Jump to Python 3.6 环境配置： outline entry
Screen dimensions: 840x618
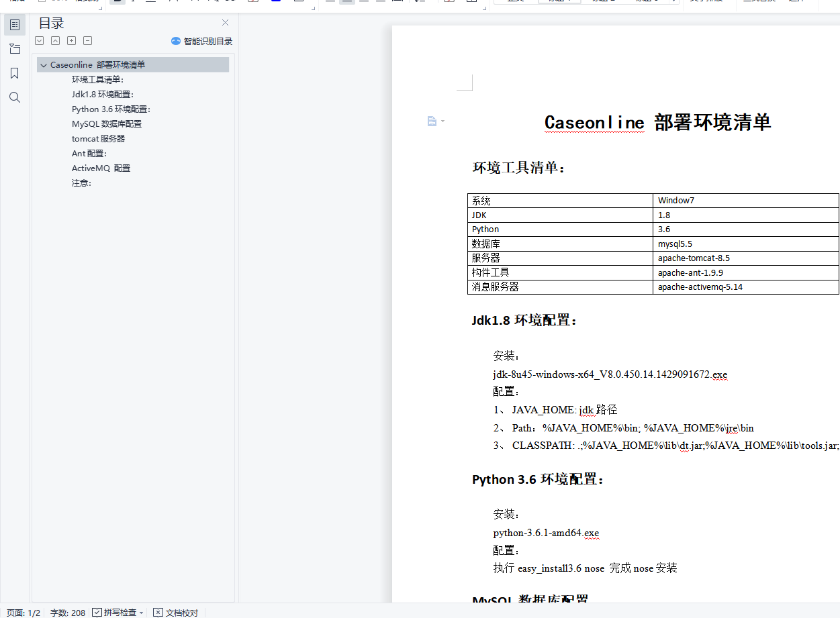tap(111, 109)
